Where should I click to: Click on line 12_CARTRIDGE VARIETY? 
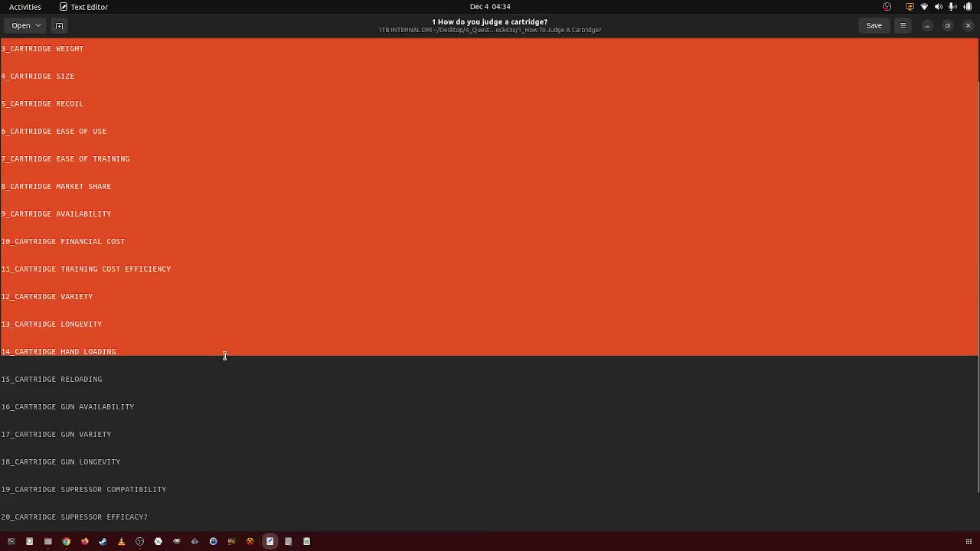(47, 296)
